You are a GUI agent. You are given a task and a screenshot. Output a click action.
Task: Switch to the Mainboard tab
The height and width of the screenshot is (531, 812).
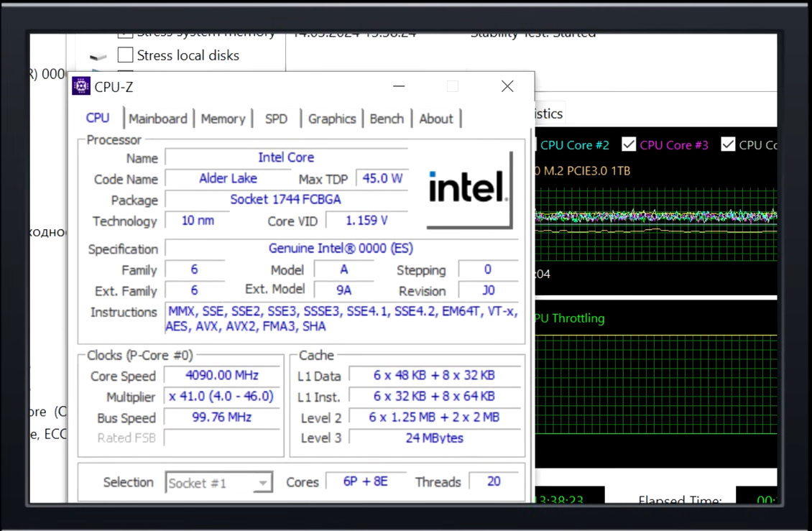[x=158, y=119]
